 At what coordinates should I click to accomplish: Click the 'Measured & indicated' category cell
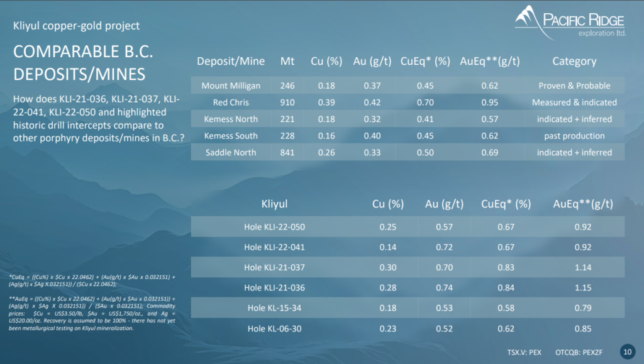coord(574,102)
